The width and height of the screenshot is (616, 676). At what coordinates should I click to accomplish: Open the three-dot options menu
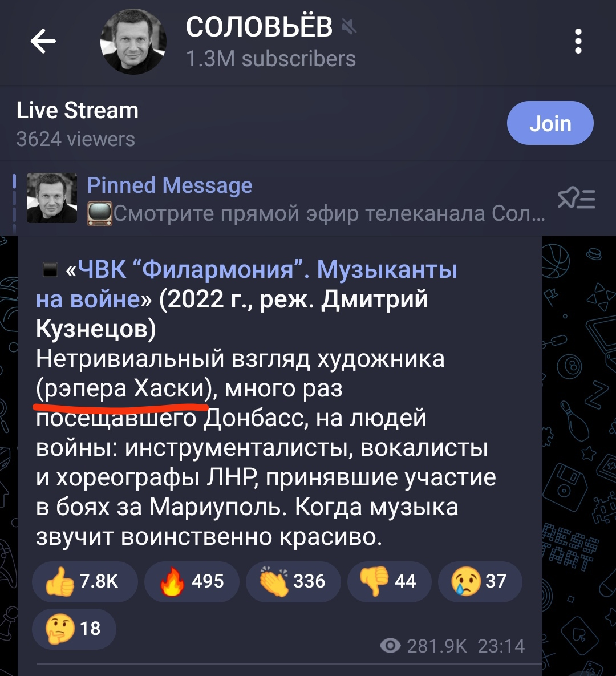click(578, 41)
